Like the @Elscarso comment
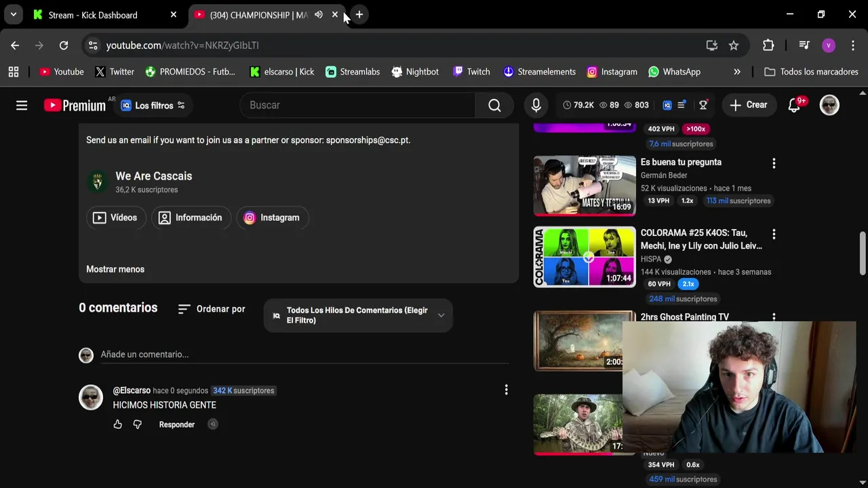 pyautogui.click(x=118, y=424)
